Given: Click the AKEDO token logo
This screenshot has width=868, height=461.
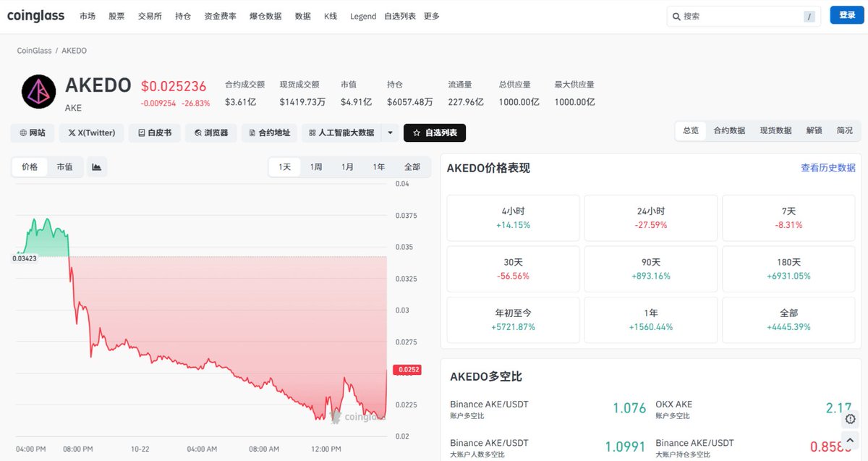Looking at the screenshot, I should [39, 92].
